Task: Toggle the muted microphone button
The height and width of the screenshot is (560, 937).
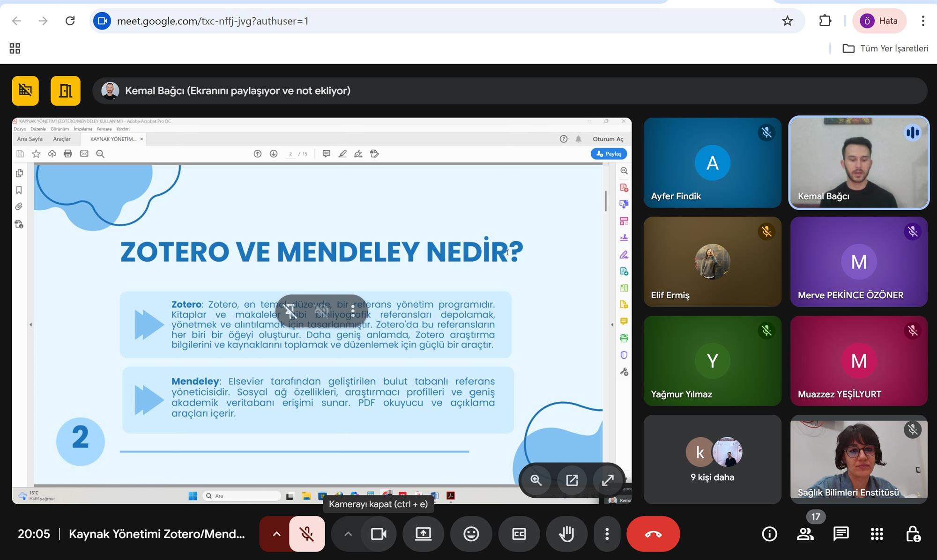Action: pyautogui.click(x=307, y=534)
